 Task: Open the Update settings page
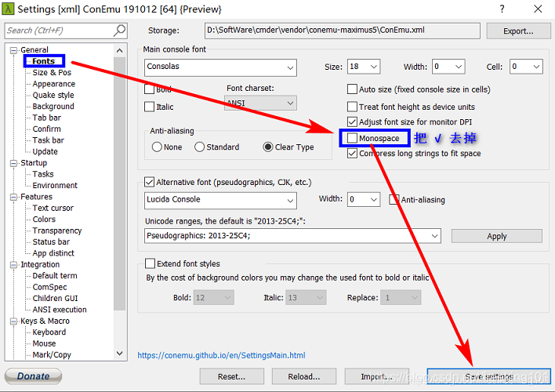pos(45,152)
